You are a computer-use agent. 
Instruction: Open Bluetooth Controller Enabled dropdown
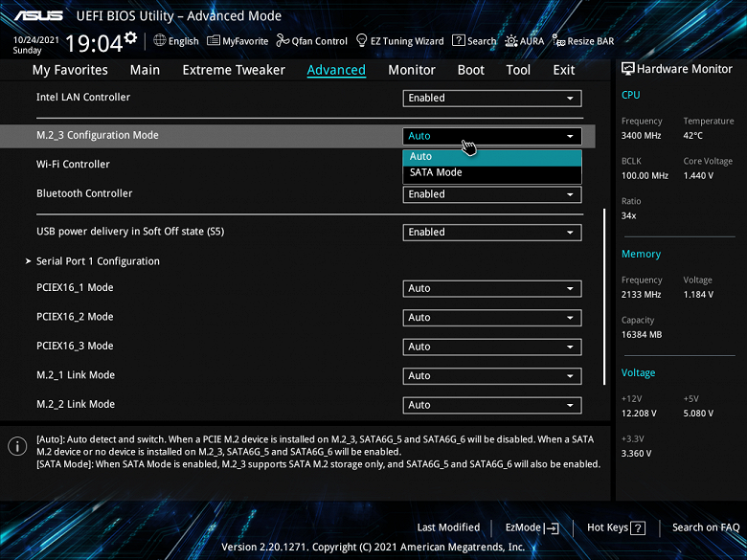(x=492, y=194)
